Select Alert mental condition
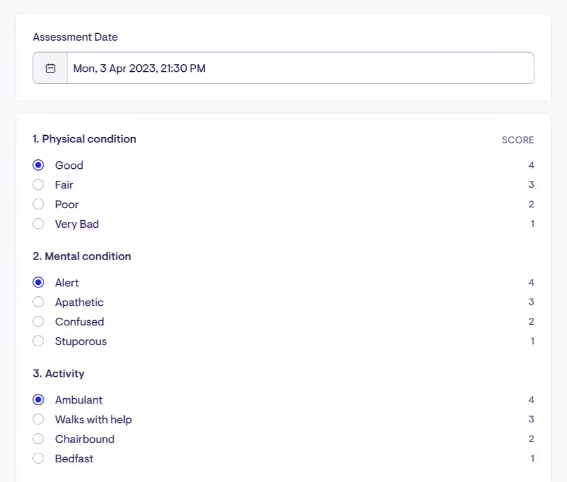Viewport: 567px width, 482px height. tap(38, 282)
